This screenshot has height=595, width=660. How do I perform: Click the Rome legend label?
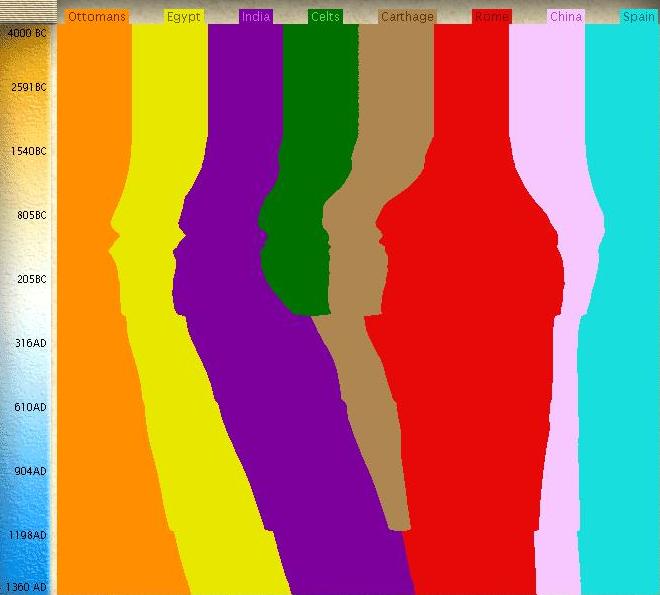(x=492, y=16)
